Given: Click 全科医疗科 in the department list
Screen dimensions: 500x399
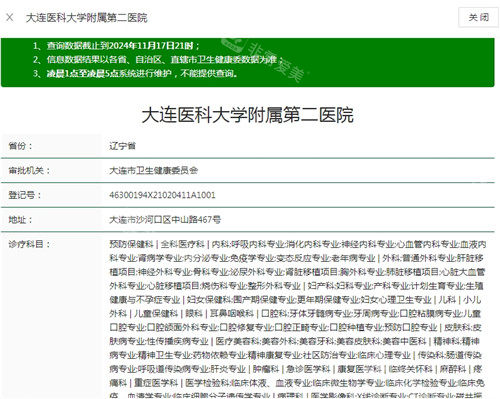Looking at the screenshot, I should pyautogui.click(x=182, y=244).
